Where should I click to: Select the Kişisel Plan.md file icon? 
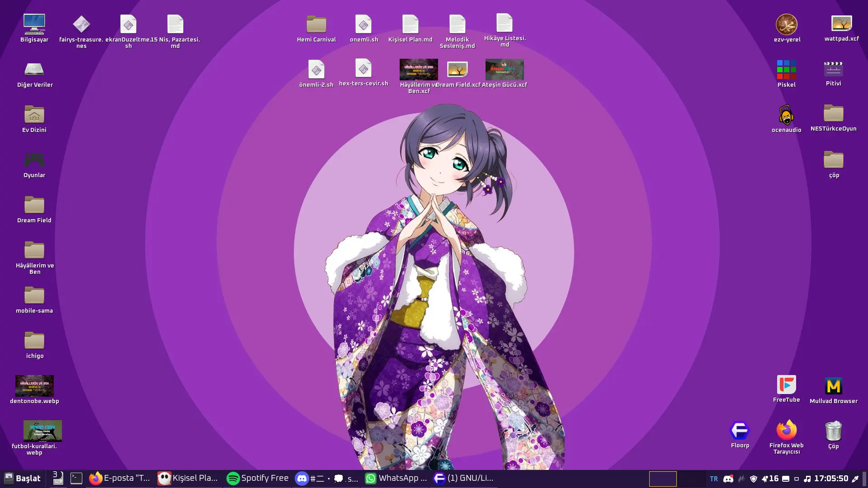click(x=410, y=24)
